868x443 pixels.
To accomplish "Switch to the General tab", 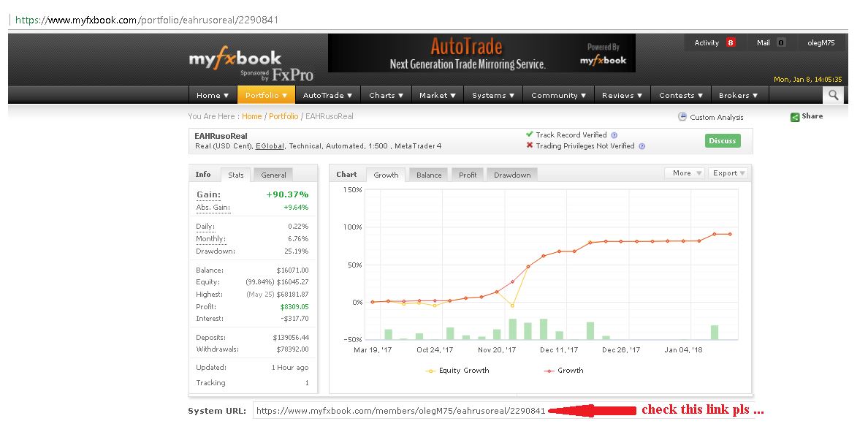I will pos(273,175).
